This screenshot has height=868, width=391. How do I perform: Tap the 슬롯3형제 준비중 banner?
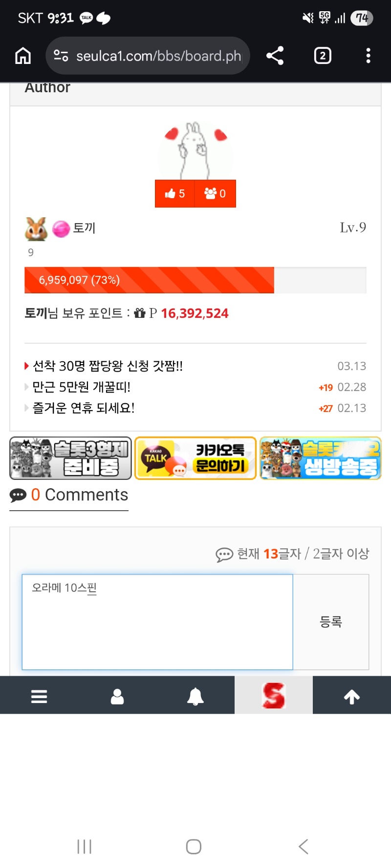pyautogui.click(x=71, y=458)
